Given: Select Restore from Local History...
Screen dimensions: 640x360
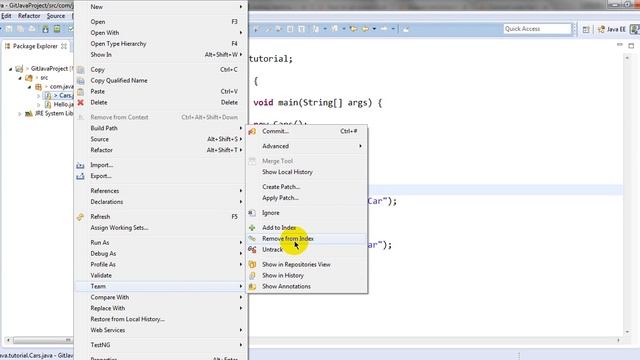Looking at the screenshot, I should pos(161,319).
